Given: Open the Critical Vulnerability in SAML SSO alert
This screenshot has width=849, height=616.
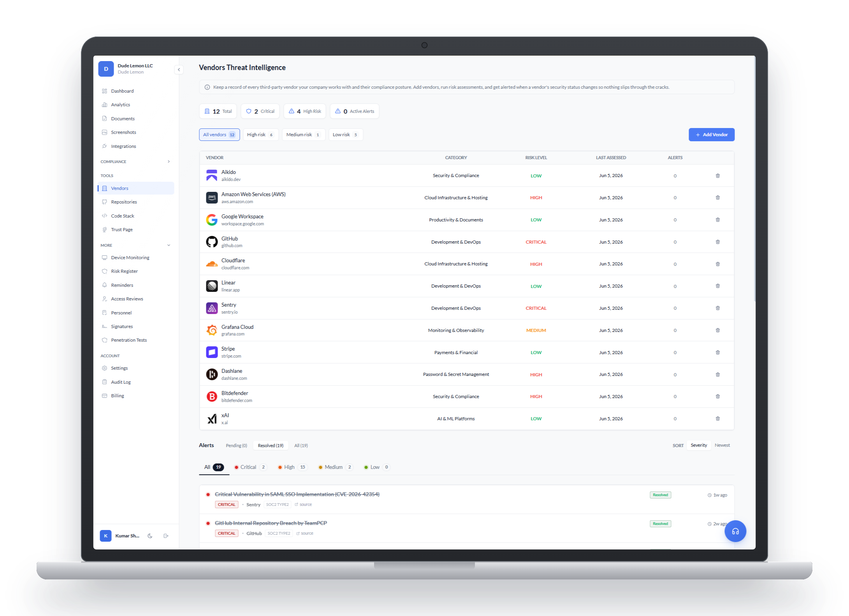Looking at the screenshot, I should 297,494.
